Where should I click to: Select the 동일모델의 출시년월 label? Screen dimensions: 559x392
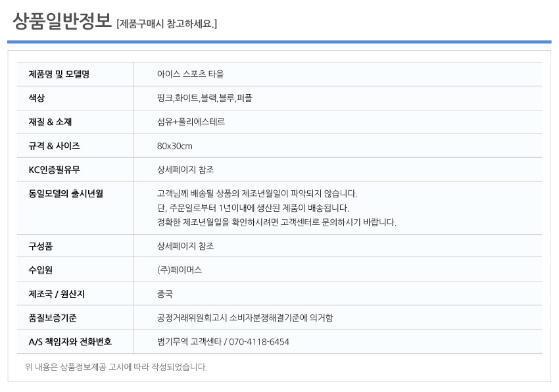click(66, 193)
